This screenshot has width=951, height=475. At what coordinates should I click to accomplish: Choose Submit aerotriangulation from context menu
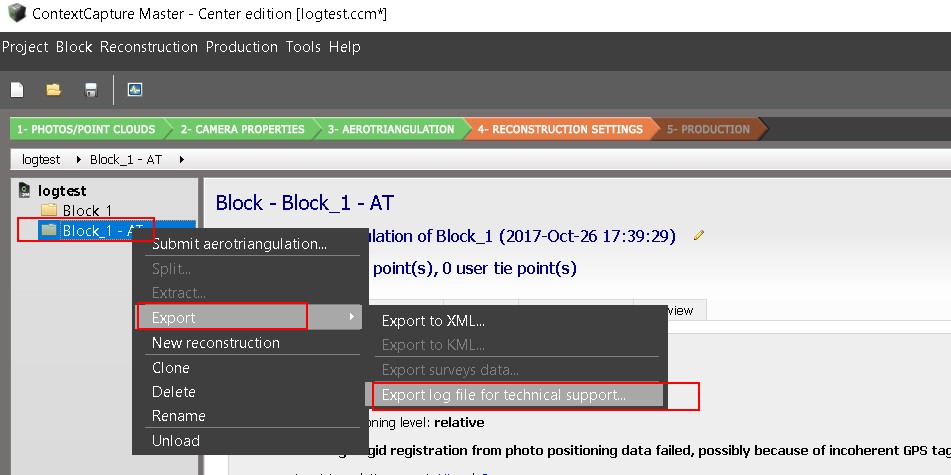[x=239, y=244]
